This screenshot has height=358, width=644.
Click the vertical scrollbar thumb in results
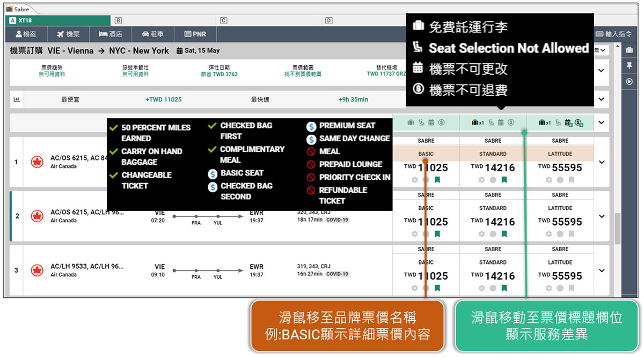pyautogui.click(x=617, y=228)
